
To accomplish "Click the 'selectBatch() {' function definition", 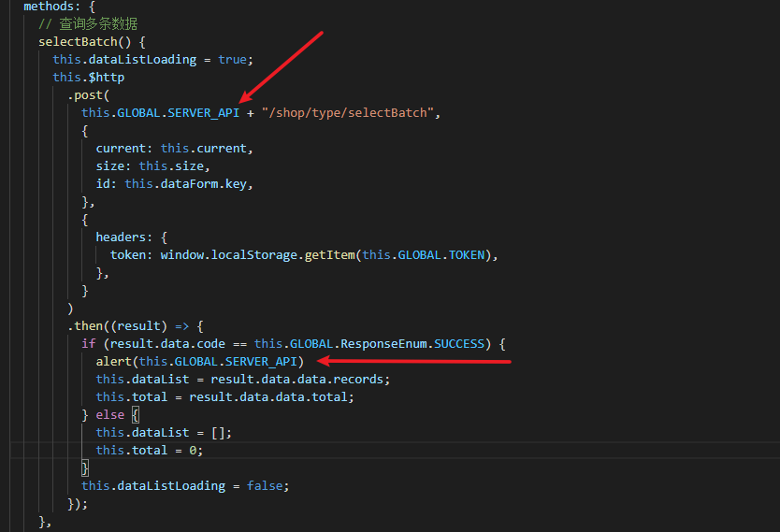I will (x=92, y=42).
